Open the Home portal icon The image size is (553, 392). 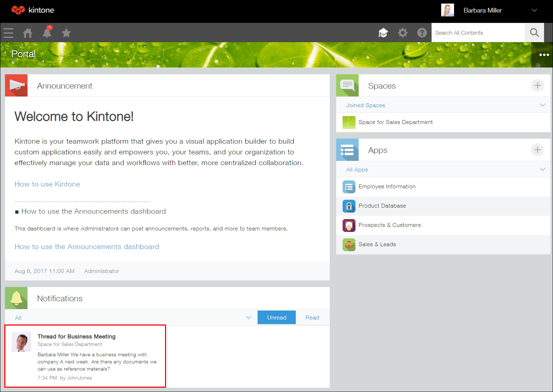pyautogui.click(x=28, y=33)
